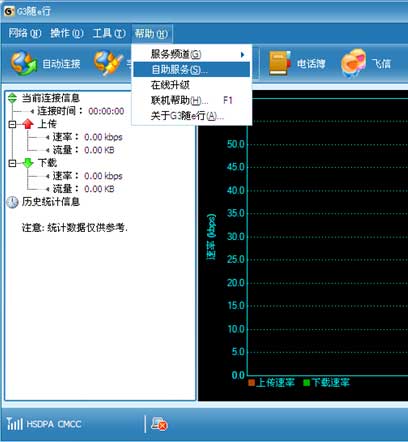The height and width of the screenshot is (442, 408).
Task: Click the disconnected network status icon
Action: [159, 424]
